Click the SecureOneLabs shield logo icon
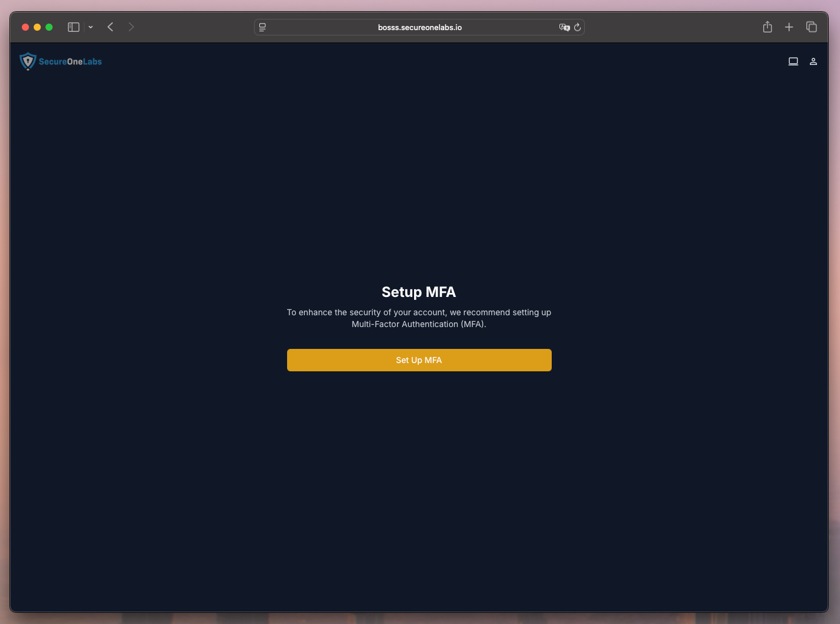 (28, 61)
